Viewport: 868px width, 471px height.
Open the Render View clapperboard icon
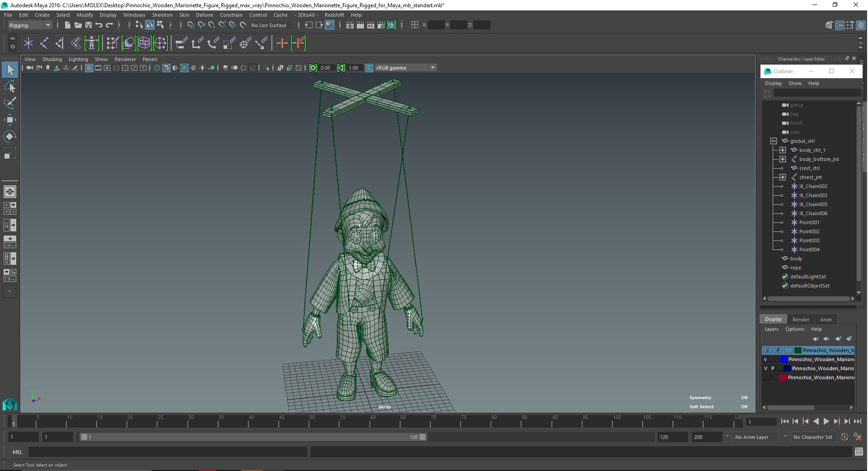350,25
